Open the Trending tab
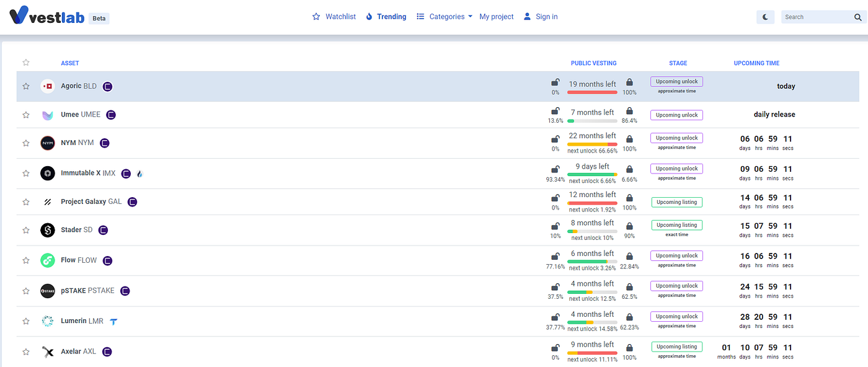Image resolution: width=868 pixels, height=367 pixels. click(386, 17)
